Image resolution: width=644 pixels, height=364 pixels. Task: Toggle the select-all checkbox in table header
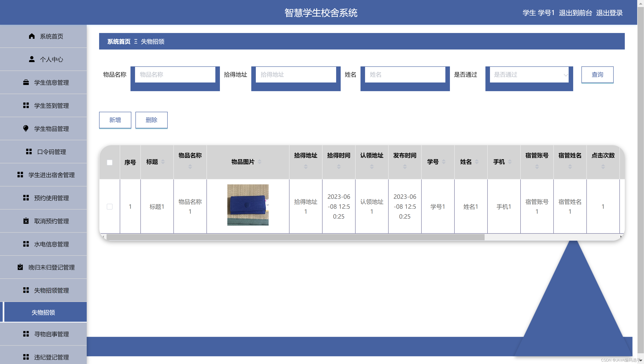(x=109, y=163)
